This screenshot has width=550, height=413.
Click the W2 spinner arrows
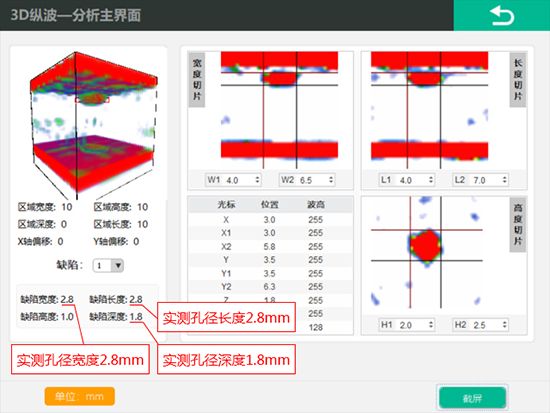click(331, 180)
